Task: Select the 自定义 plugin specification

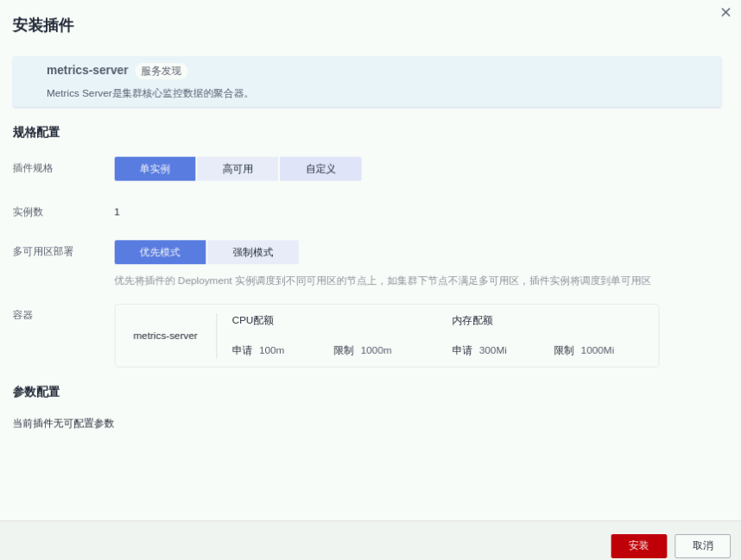Action: coord(320,169)
